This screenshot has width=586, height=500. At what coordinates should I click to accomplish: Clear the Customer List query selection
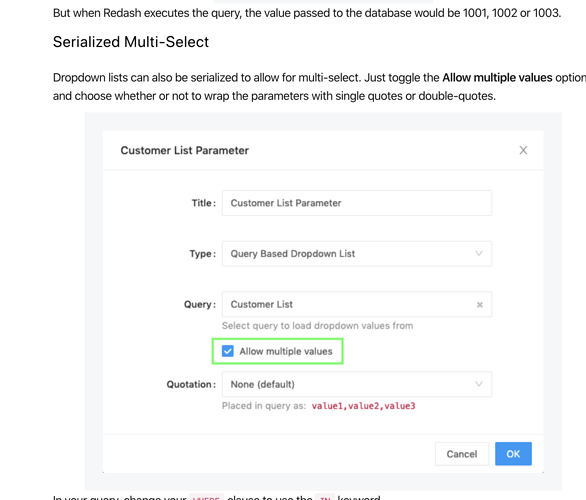click(479, 305)
